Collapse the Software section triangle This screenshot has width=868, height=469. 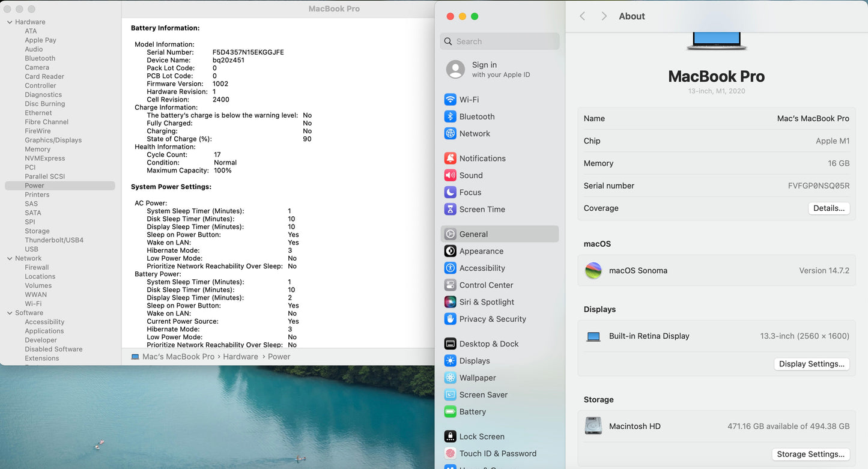pyautogui.click(x=10, y=313)
